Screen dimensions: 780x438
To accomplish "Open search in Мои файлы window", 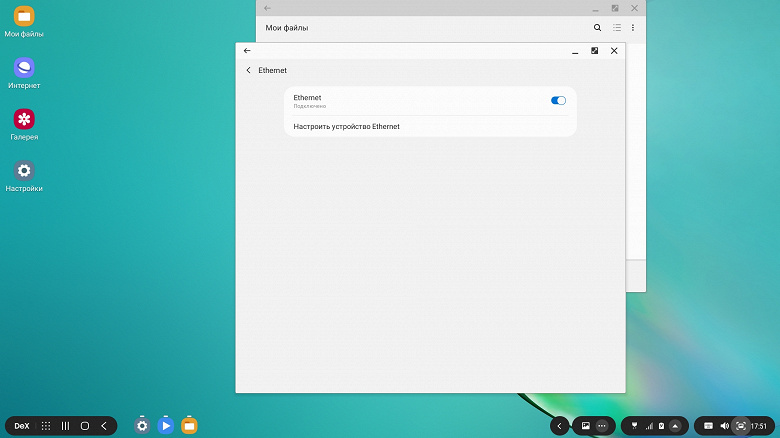I will click(597, 28).
